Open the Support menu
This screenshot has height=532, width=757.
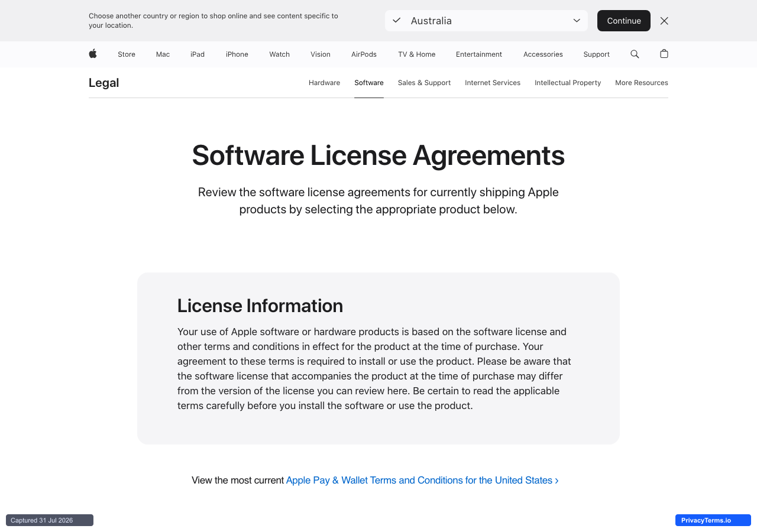pos(596,54)
